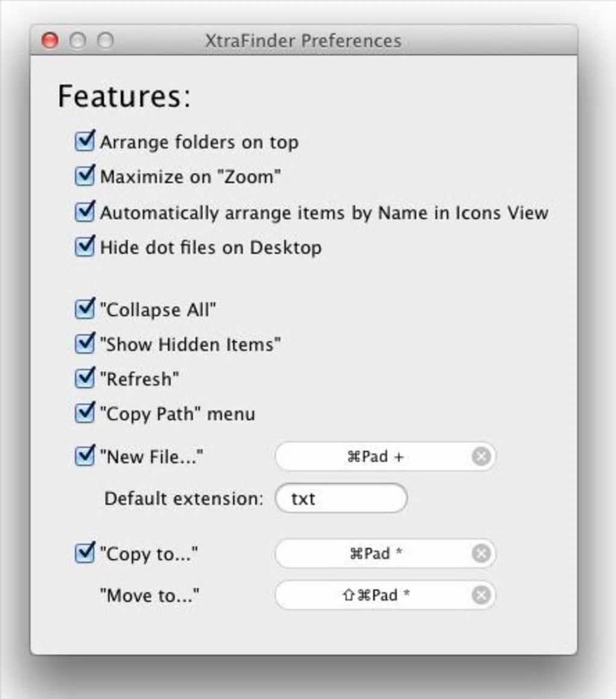Click the XtraFinder Preferences title bar
This screenshot has width=616, height=699.
coord(303,40)
